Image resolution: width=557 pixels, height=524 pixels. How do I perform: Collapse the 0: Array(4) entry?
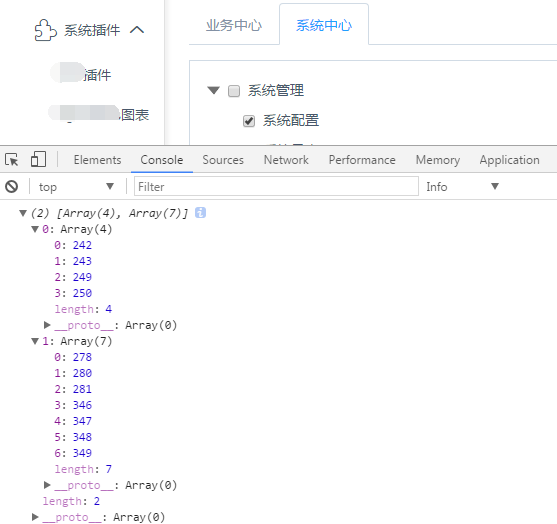pyautogui.click(x=35, y=229)
